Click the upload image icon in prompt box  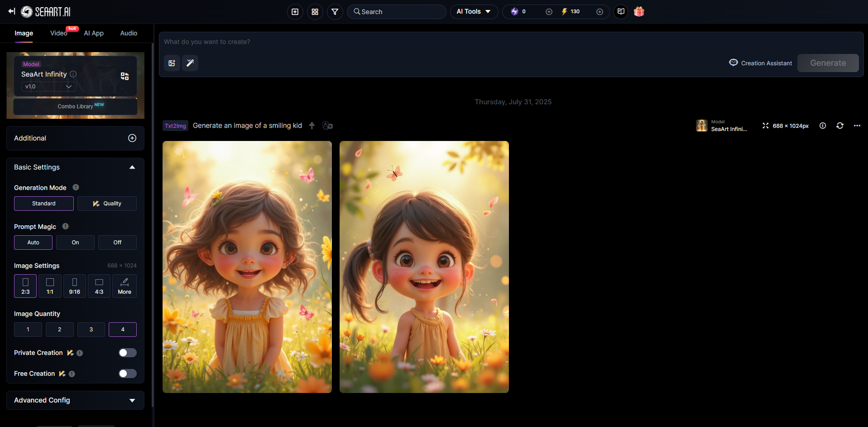172,63
